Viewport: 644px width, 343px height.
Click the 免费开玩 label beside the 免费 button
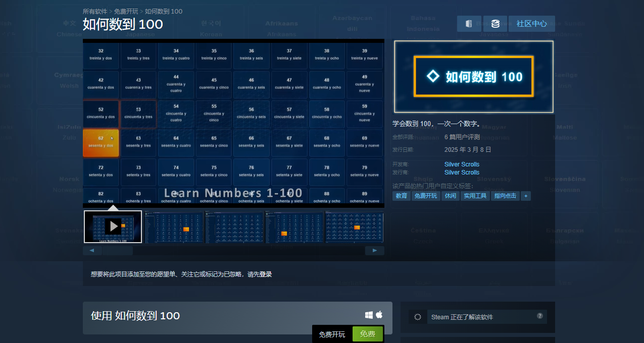(332, 334)
